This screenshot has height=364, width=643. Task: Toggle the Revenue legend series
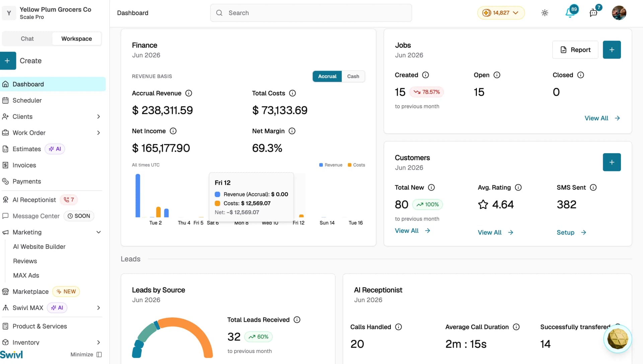click(331, 165)
